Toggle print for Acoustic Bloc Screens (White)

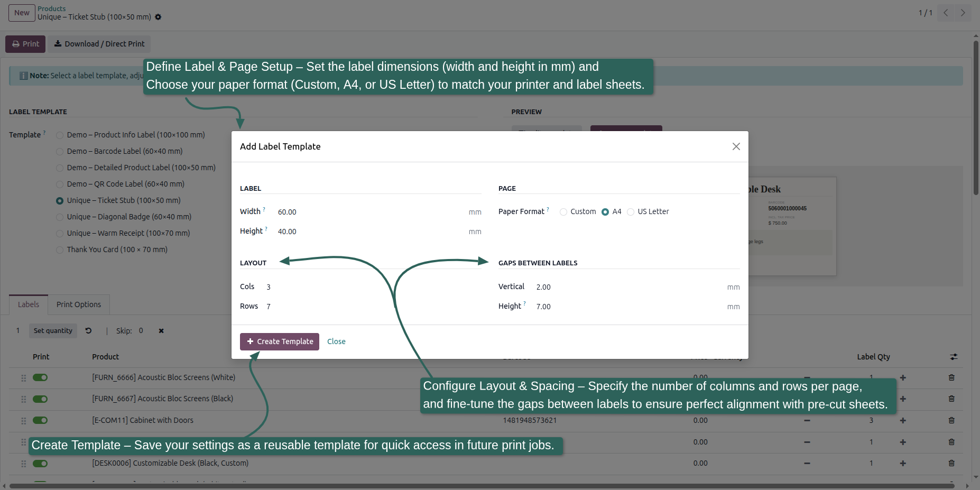pos(40,377)
